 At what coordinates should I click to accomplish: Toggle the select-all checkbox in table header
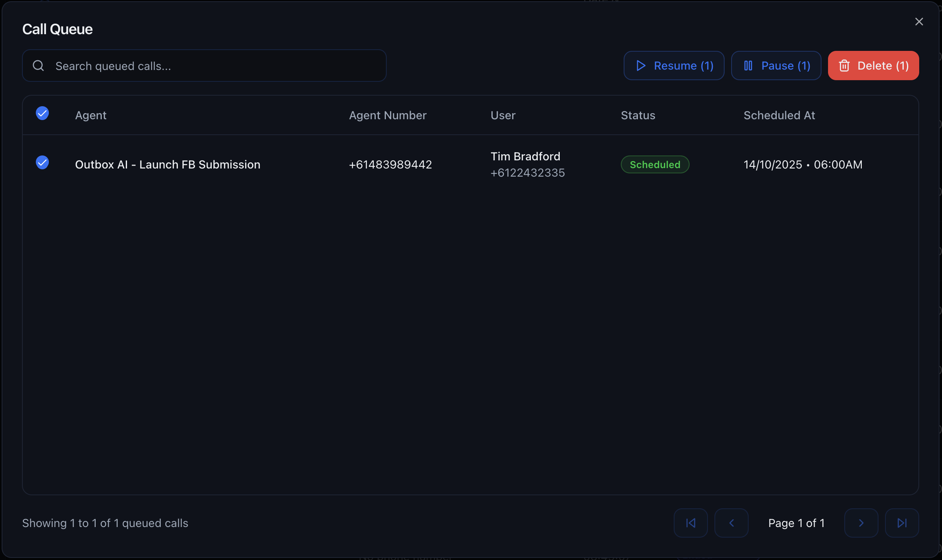pyautogui.click(x=42, y=114)
